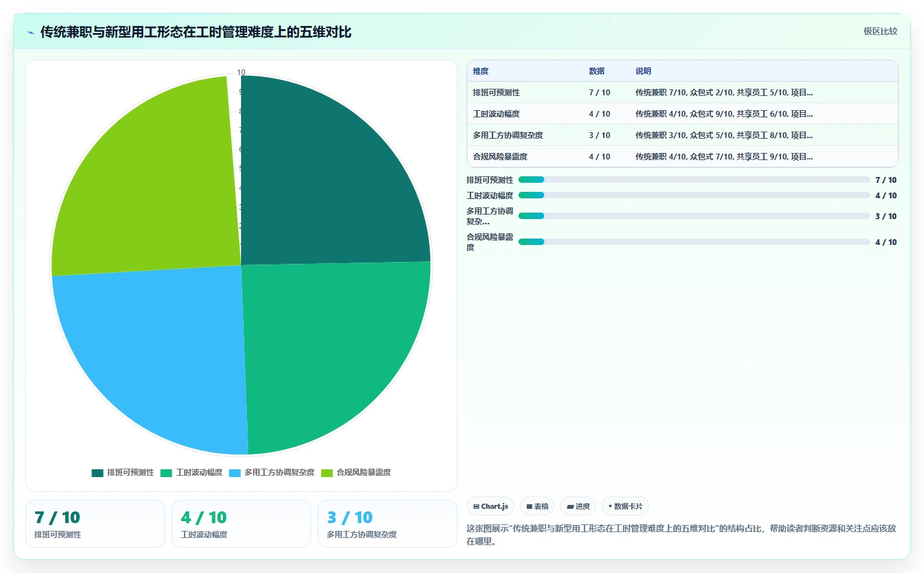
Task: Select the 进度 tag chip
Action: [x=578, y=506]
